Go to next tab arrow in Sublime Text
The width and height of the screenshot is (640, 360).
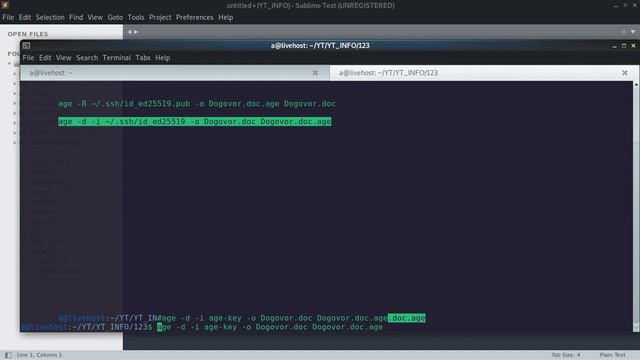(136, 32)
